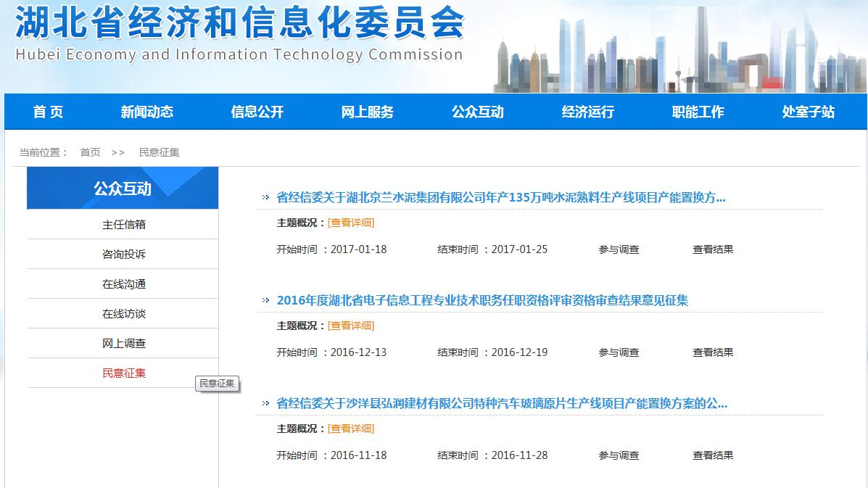The width and height of the screenshot is (868, 488).
Task: Choose 经济运行 in top menu
Action: click(588, 112)
